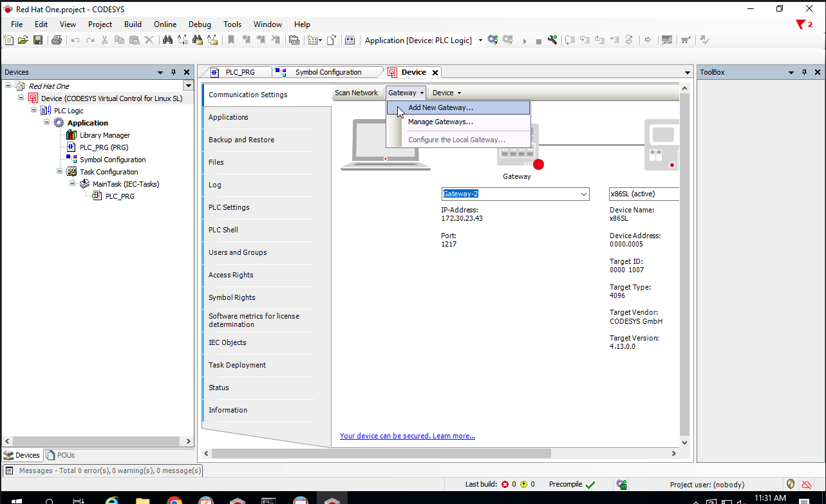This screenshot has width=826, height=504.
Task: Click the Paste clipboard icon
Action: click(134, 40)
